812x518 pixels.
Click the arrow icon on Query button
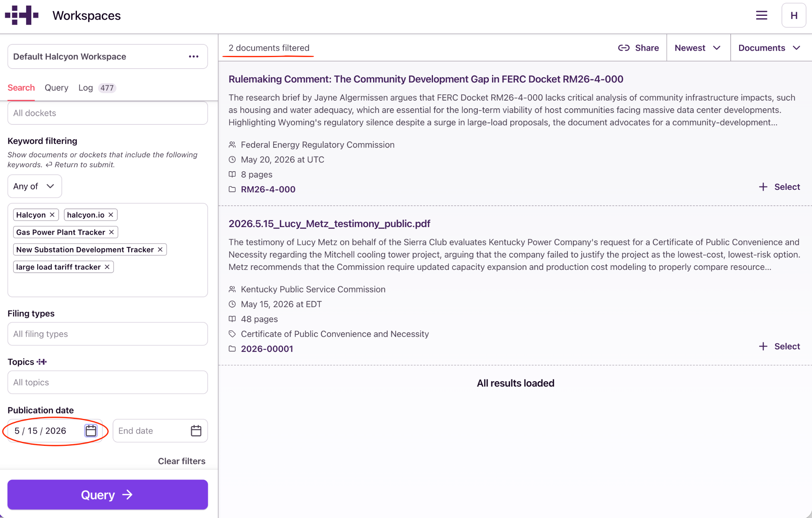tap(127, 495)
